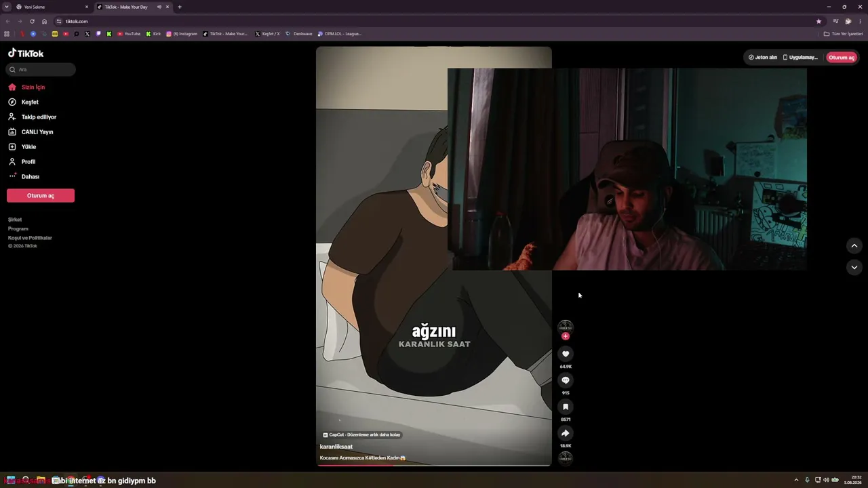The width and height of the screenshot is (868, 488).
Task: Click the Jeton alın button
Action: click(763, 58)
